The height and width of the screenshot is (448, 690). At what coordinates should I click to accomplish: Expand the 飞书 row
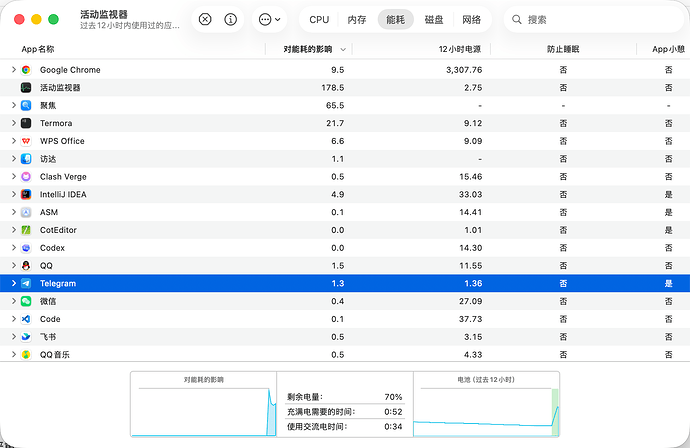(14, 337)
